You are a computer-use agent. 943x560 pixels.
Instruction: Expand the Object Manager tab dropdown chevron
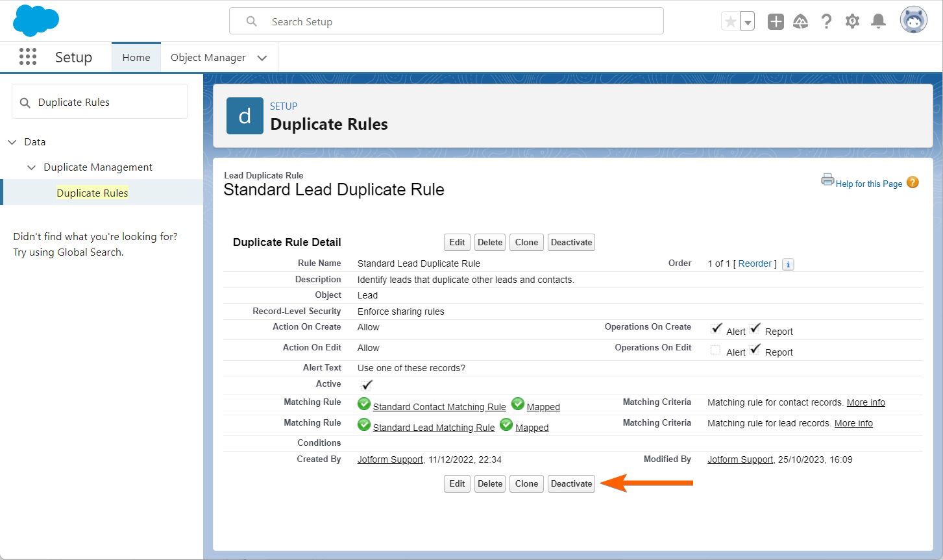pyautogui.click(x=262, y=58)
